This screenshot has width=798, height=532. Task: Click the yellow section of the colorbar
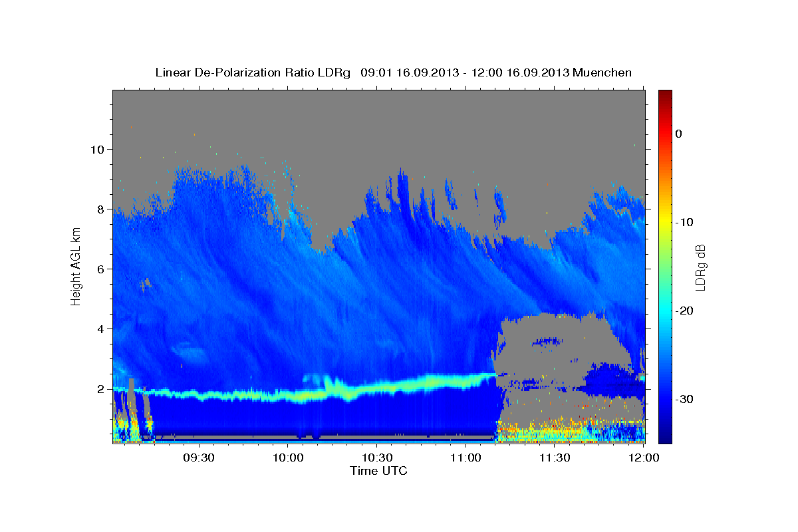tap(665, 219)
